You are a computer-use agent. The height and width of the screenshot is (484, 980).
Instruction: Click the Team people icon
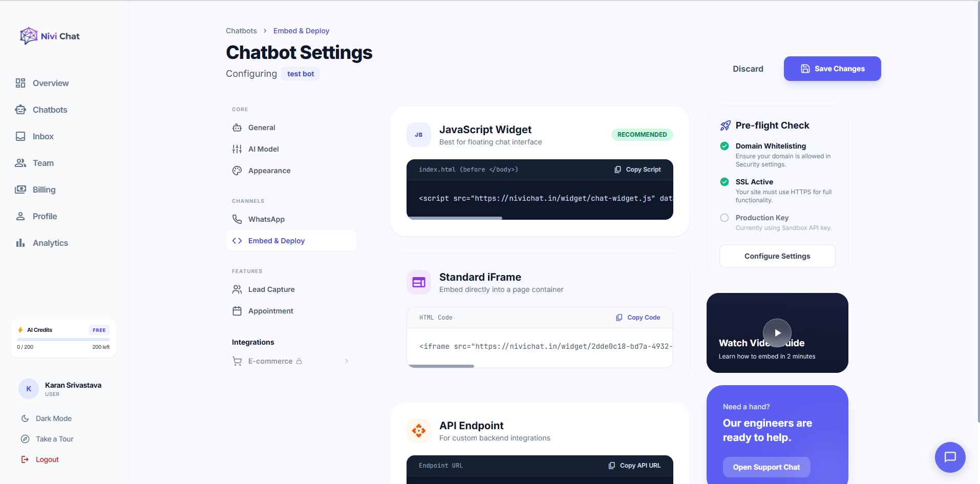[x=20, y=163]
